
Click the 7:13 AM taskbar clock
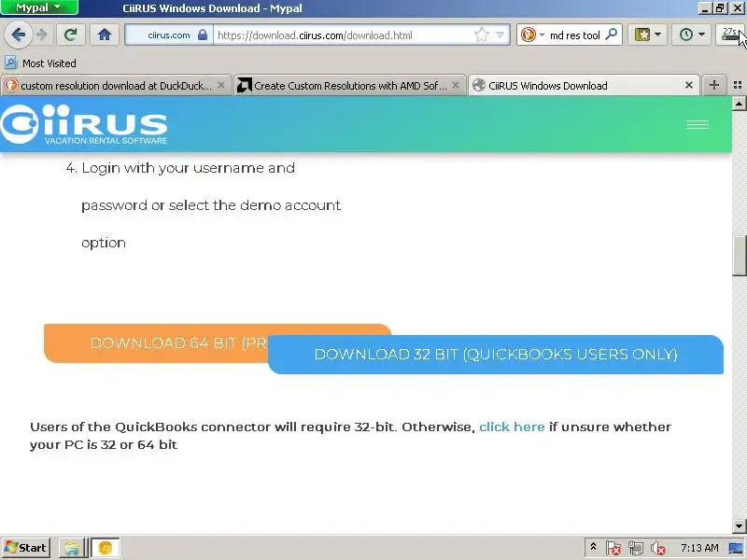point(699,548)
